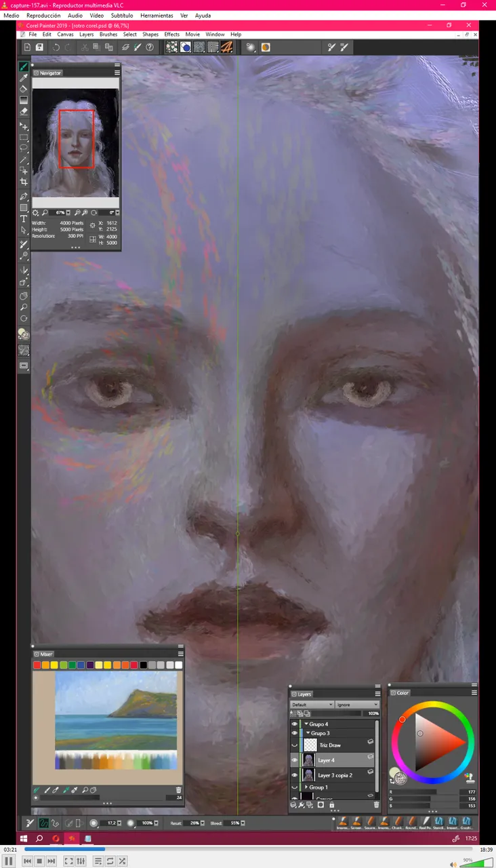This screenshot has height=868, width=496.
Task: Click the Windows Start button
Action: (x=24, y=838)
